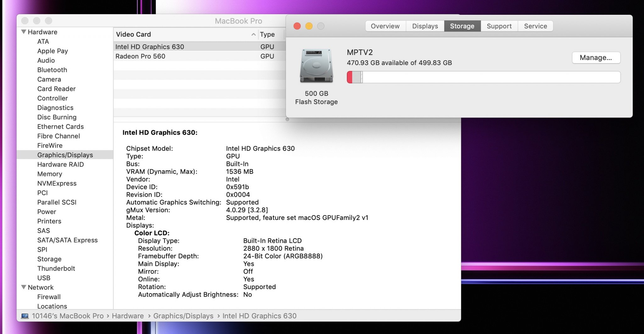Click the Video Card column header
This screenshot has width=644, height=334.
pos(186,34)
